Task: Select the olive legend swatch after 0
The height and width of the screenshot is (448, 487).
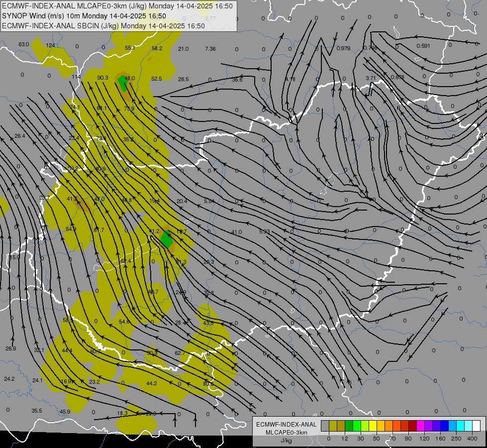Action: pos(333,426)
